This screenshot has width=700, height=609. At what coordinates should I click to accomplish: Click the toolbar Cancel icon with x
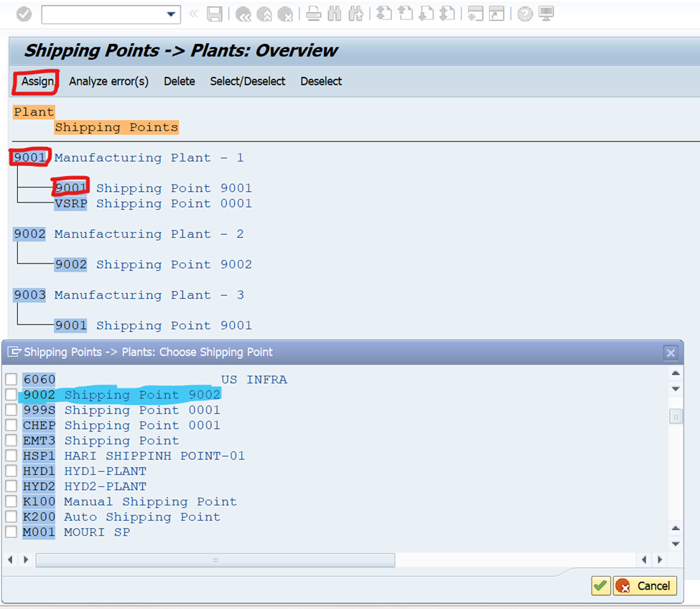[x=285, y=14]
